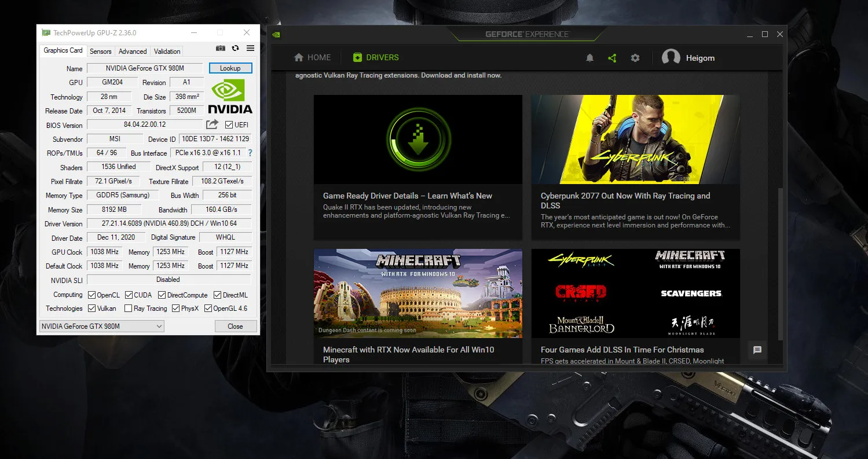The width and height of the screenshot is (868, 459).
Task: Click the Memory Type value GDDR5 (Samsung)
Action: tap(122, 195)
